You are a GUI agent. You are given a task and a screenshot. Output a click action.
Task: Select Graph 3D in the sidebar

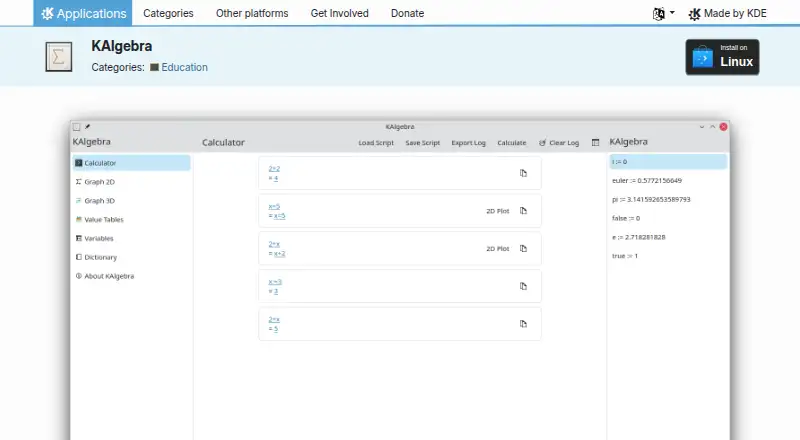point(131,201)
